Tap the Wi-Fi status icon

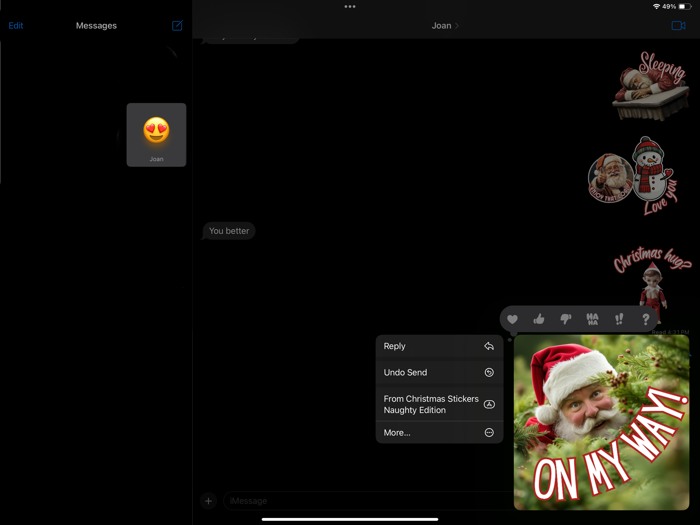[656, 6]
